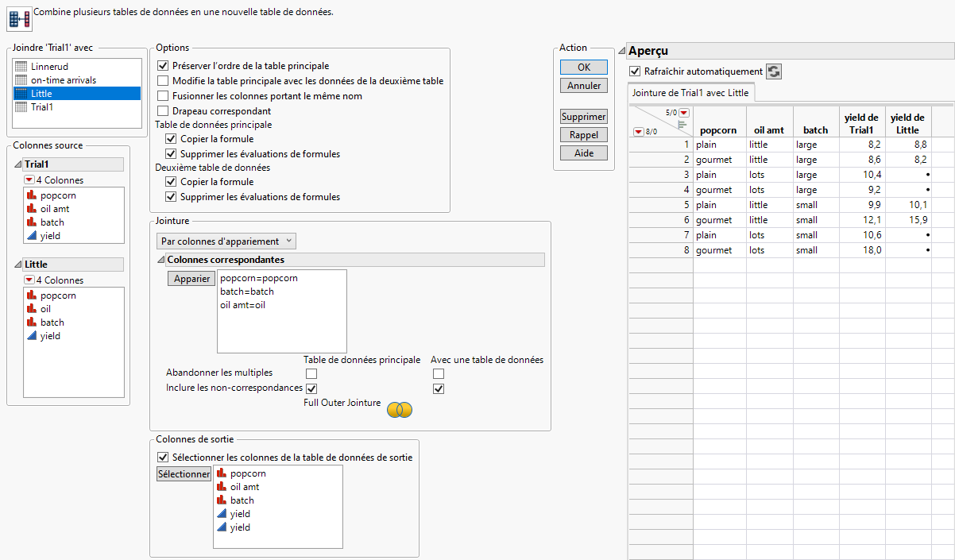This screenshot has height=560, width=955.
Task: Click the Rappel button
Action: 584,135
